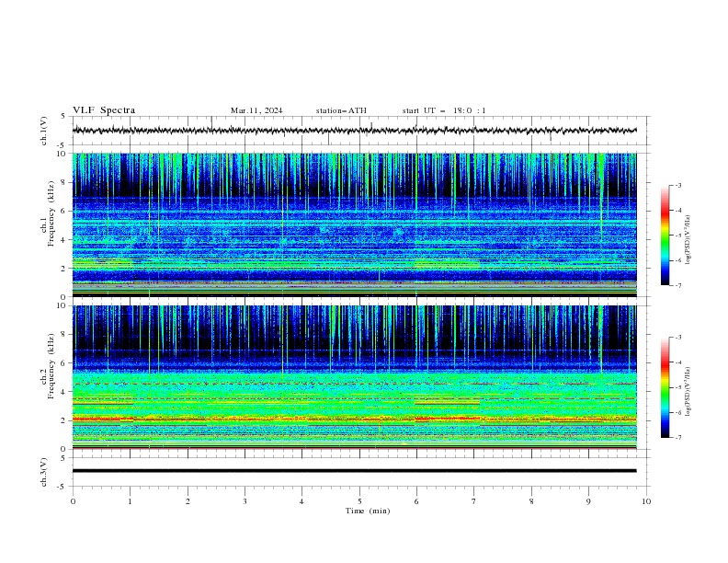Click the ch.1 spectrogram color scale bar
The image size is (728, 563).
[x=665, y=236]
